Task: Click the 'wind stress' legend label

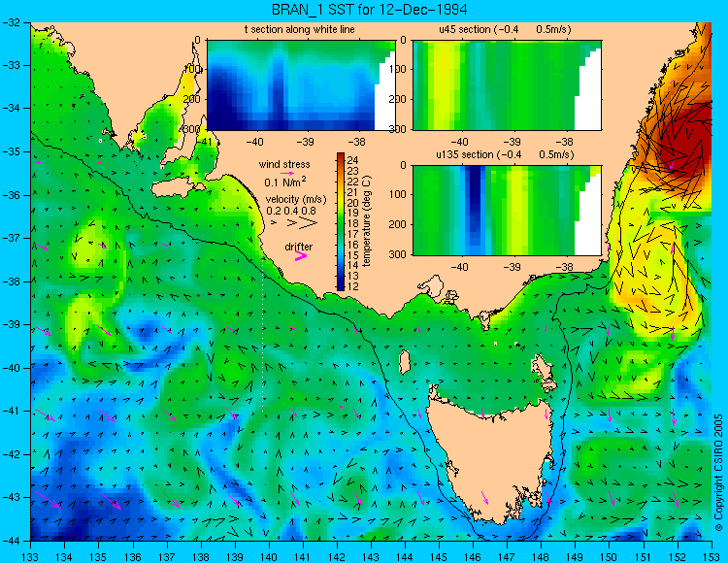Action: [x=284, y=164]
